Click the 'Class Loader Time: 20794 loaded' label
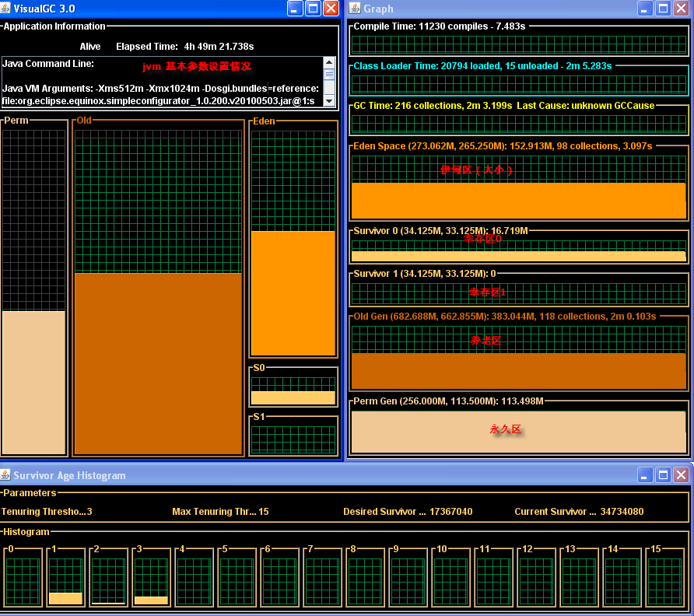694x616 pixels. click(x=482, y=66)
